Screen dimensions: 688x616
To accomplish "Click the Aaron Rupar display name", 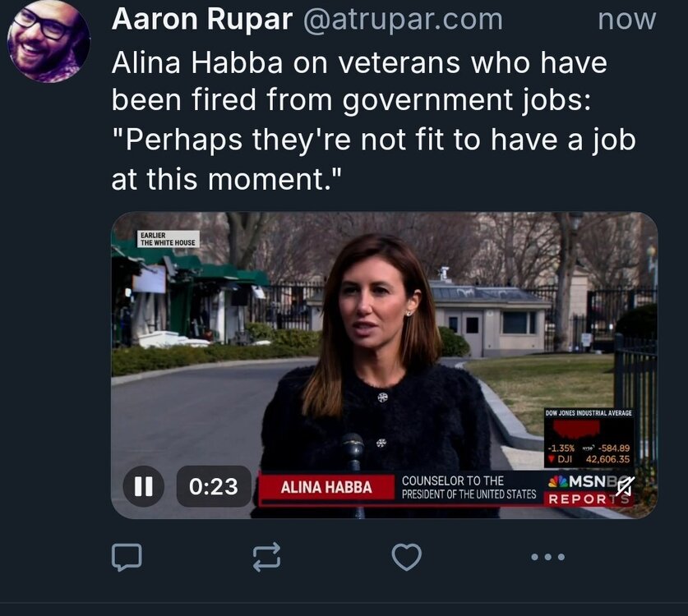I will point(201,20).
